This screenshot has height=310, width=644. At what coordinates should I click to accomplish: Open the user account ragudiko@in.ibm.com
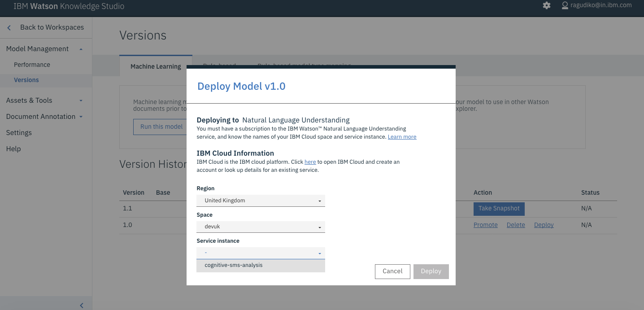point(596,5)
